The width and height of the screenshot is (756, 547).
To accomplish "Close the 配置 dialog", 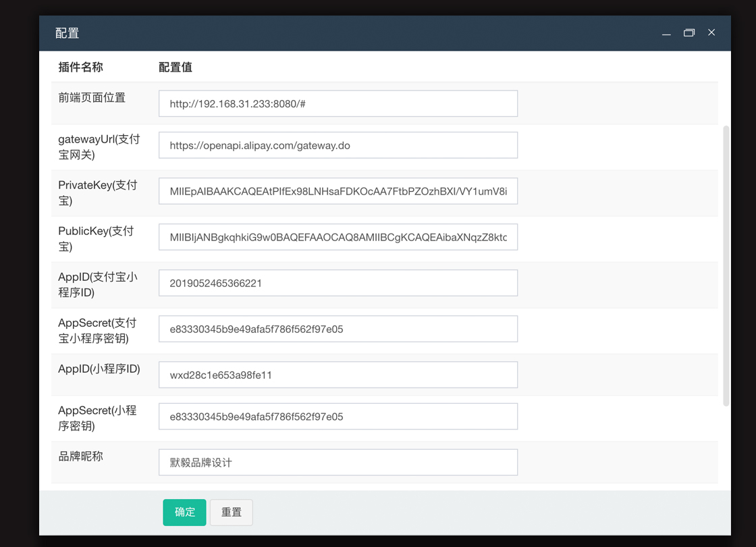I will 711,32.
